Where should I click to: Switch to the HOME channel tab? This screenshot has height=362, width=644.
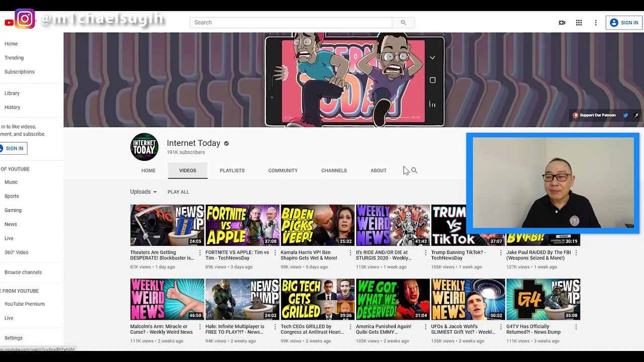[148, 170]
